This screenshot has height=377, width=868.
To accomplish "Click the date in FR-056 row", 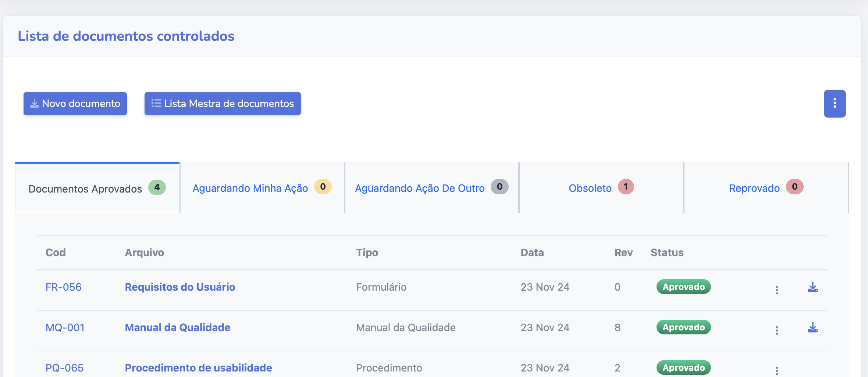I will (x=545, y=287).
